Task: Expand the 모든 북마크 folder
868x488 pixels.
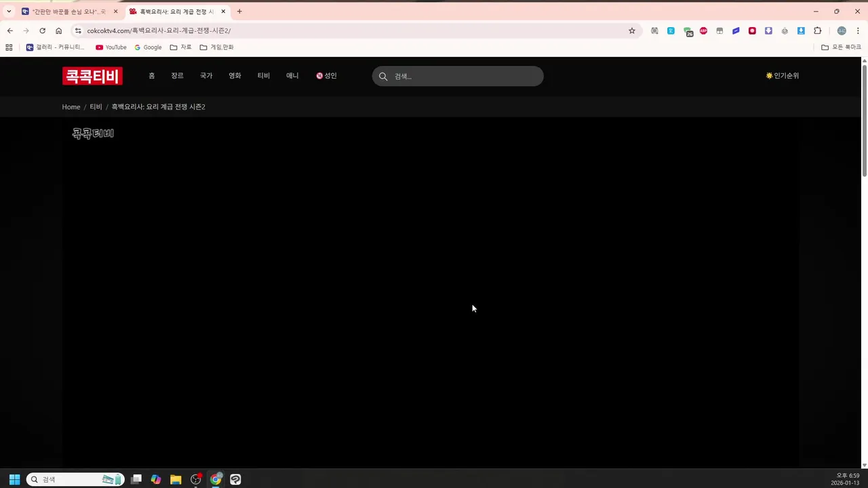Action: 841,47
